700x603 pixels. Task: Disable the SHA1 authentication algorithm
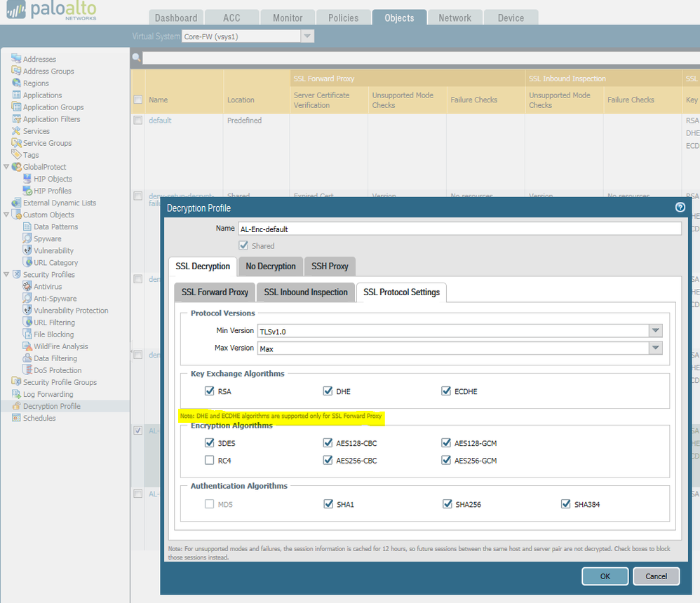pyautogui.click(x=328, y=504)
